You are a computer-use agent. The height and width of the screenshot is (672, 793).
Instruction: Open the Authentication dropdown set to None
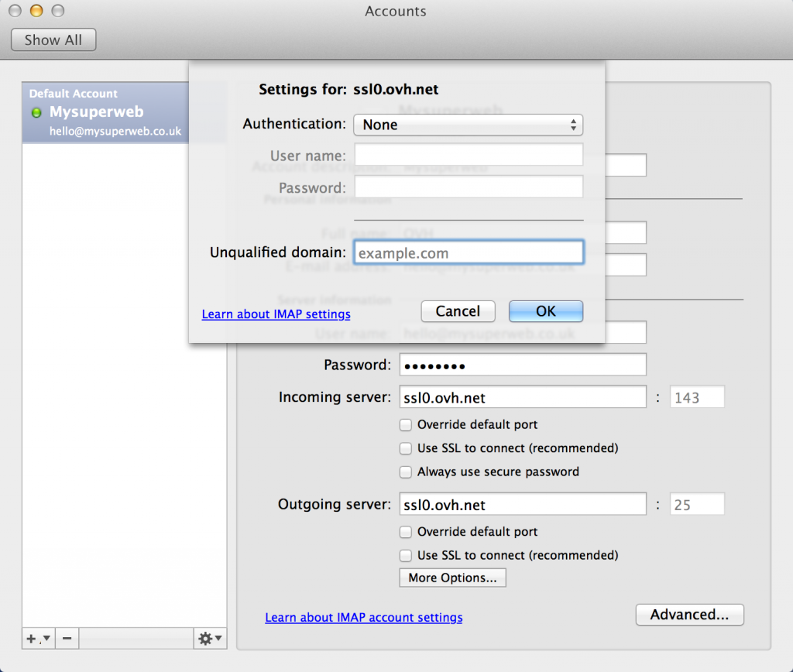click(x=468, y=125)
